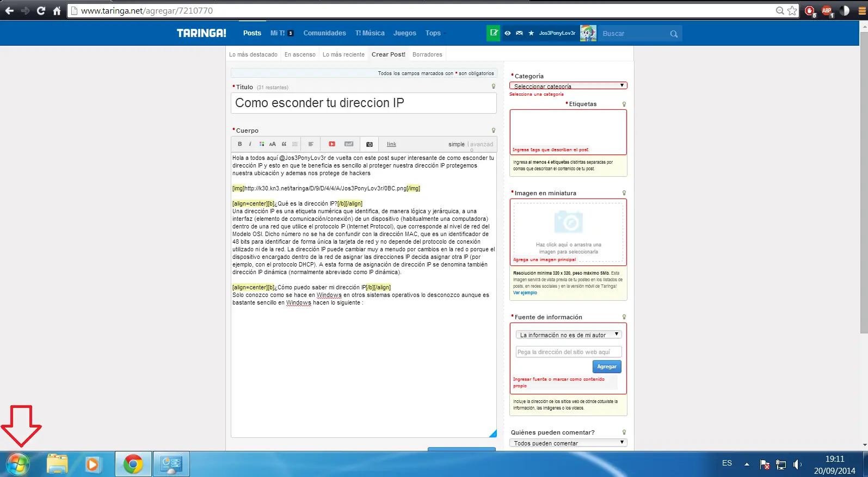Viewport: 868px width, 477px height.
Task: Open the Juegos section
Action: point(404,33)
